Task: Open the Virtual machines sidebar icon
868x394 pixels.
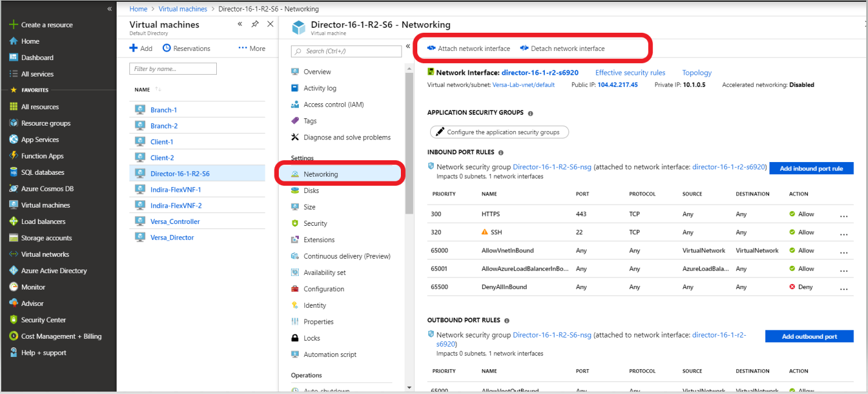Action: pyautogui.click(x=13, y=205)
